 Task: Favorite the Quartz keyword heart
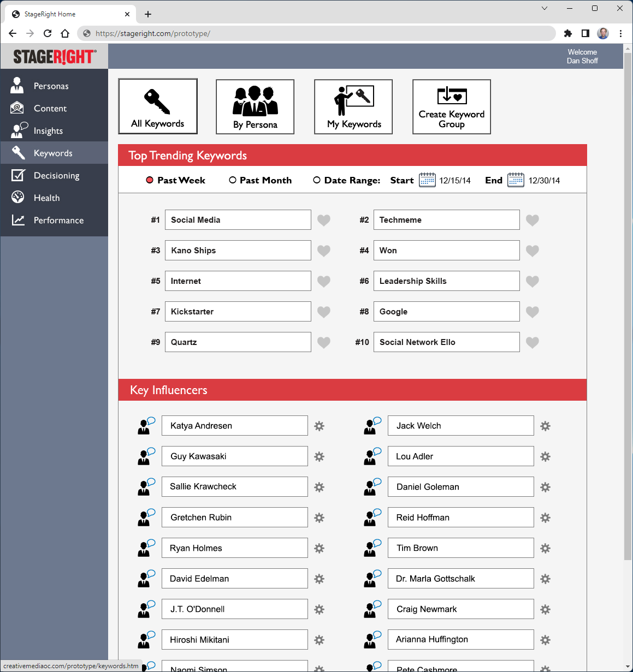[324, 342]
